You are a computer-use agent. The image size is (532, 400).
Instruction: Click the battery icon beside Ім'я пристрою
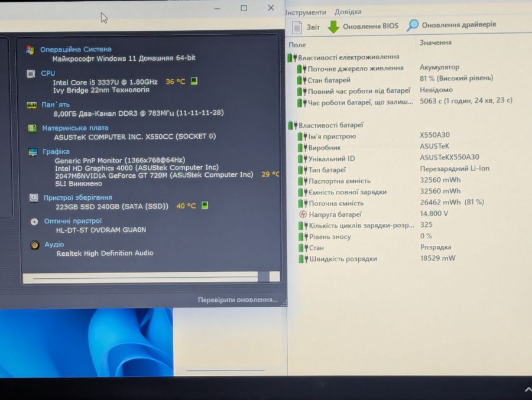coord(302,136)
